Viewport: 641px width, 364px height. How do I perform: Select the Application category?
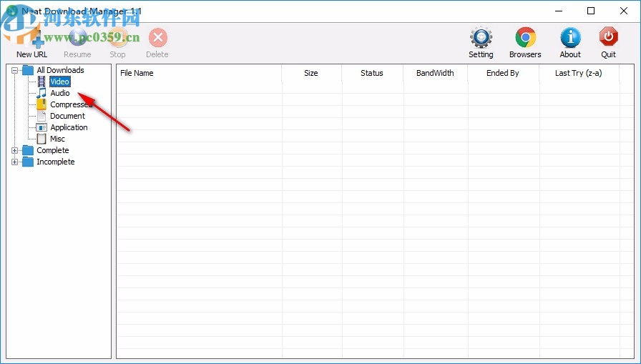click(x=69, y=127)
